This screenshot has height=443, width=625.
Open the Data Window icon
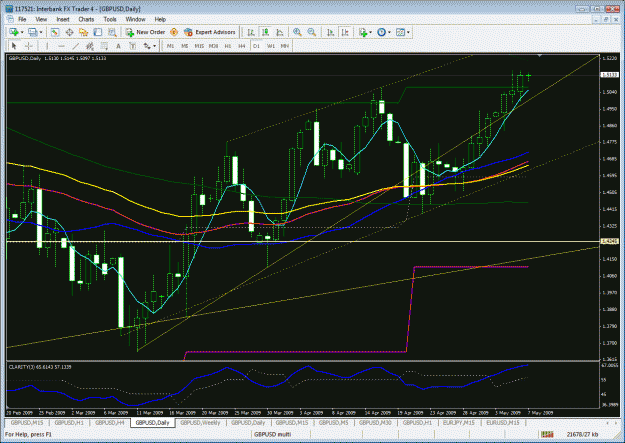click(x=69, y=32)
